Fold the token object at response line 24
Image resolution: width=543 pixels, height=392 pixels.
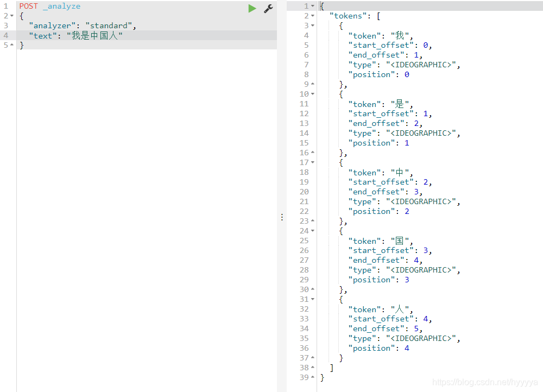click(x=313, y=231)
